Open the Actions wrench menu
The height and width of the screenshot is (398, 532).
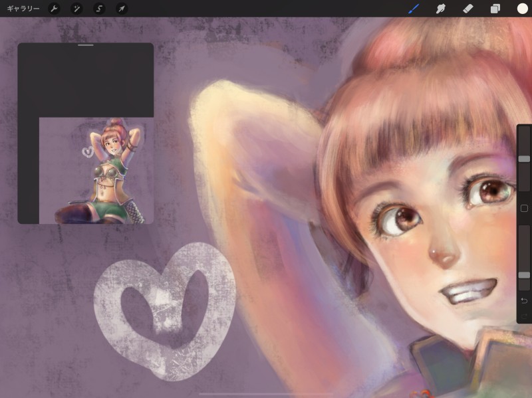tap(54, 9)
